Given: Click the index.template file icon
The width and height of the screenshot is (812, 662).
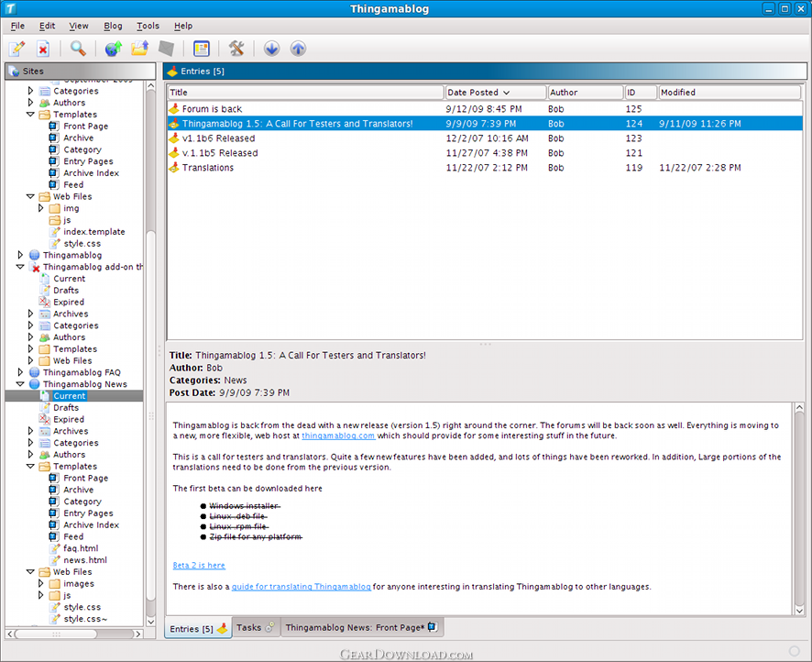Looking at the screenshot, I should tap(55, 232).
